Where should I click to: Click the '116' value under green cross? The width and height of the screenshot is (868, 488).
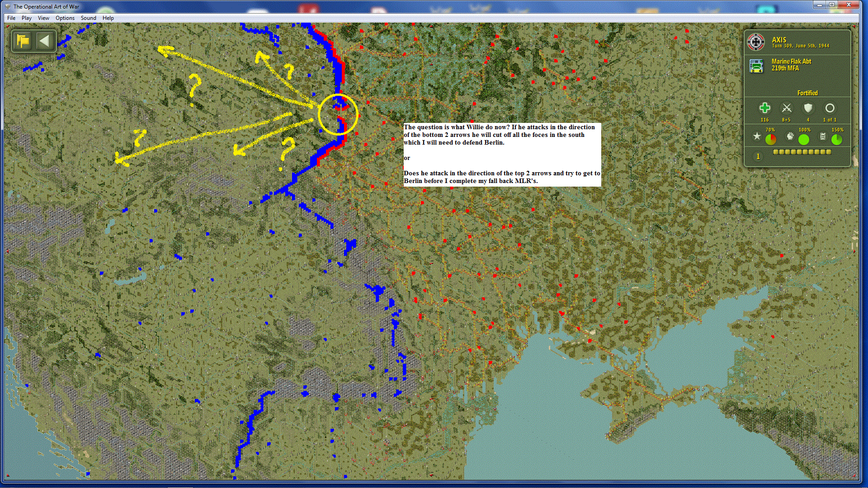coord(764,120)
